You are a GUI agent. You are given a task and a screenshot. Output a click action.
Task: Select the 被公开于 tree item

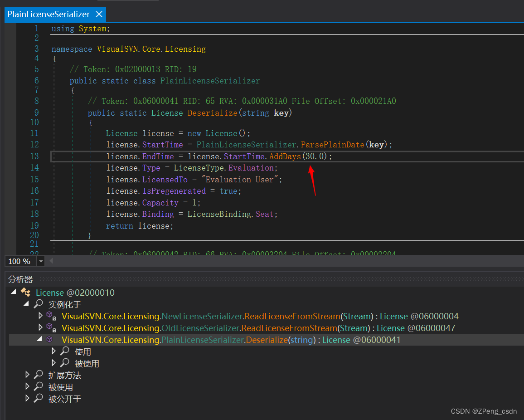(x=64, y=399)
